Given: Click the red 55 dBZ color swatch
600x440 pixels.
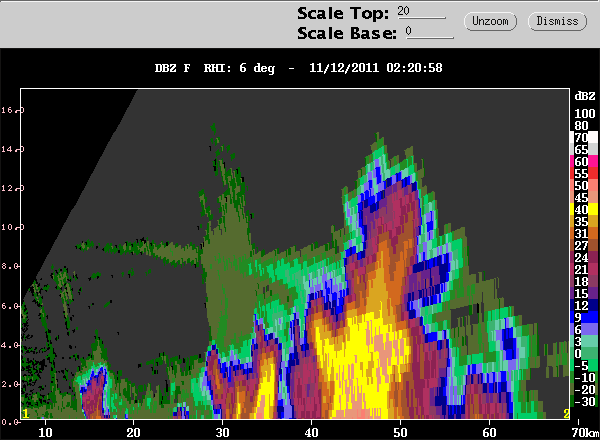Looking at the screenshot, I should [584, 173].
